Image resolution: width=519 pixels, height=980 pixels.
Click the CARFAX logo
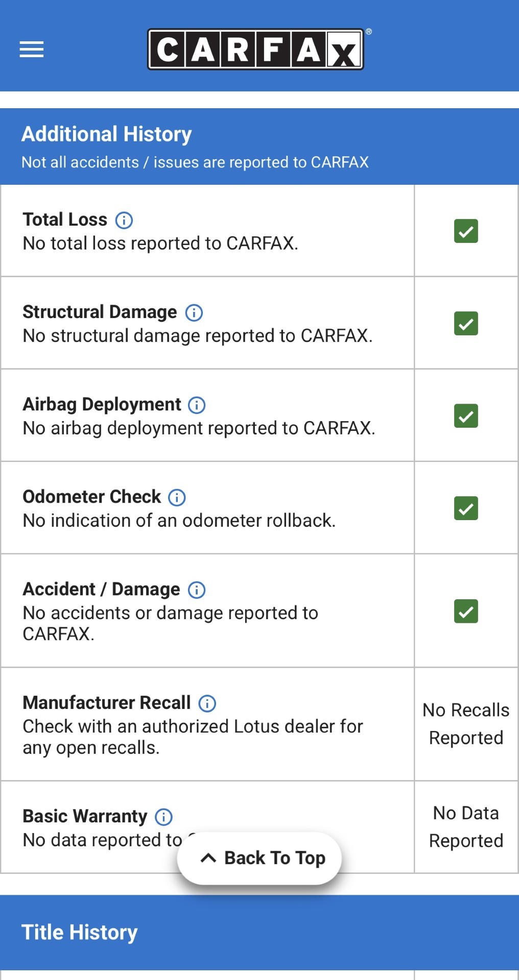coord(255,50)
